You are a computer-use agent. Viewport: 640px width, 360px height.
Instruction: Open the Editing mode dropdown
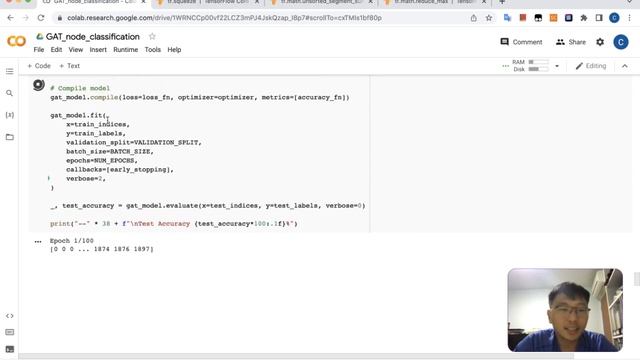click(x=591, y=66)
